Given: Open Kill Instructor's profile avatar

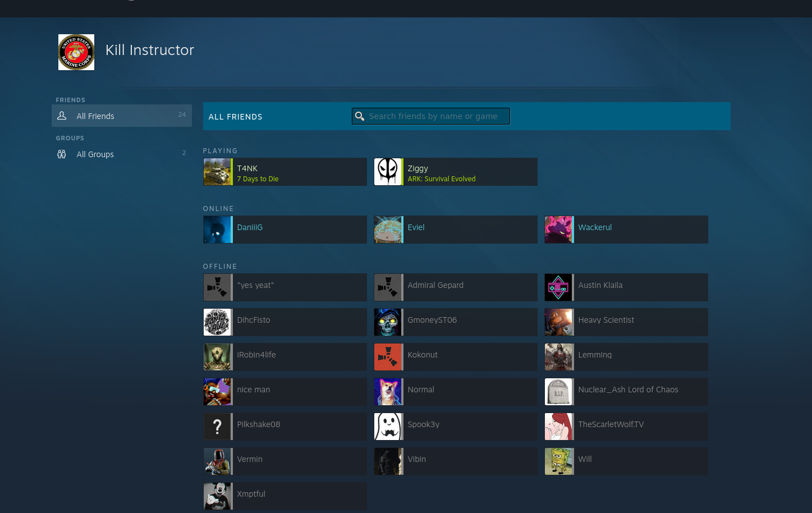Looking at the screenshot, I should pyautogui.click(x=76, y=52).
